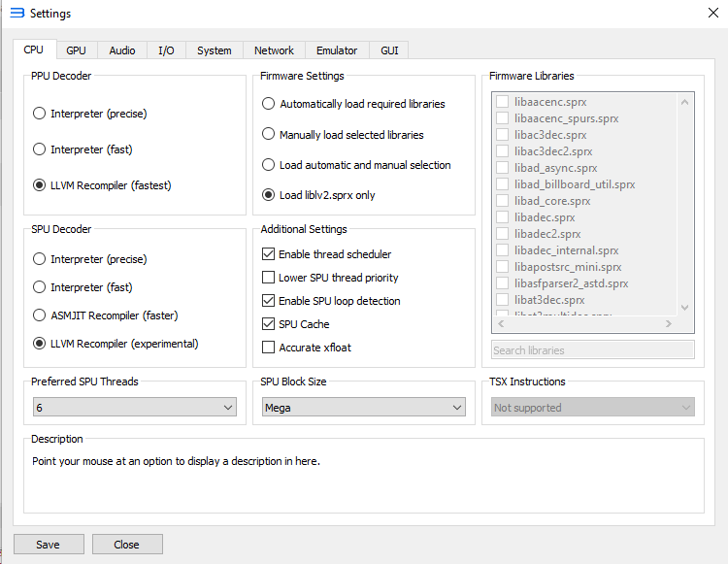Enable Accurate xfloat checkbox

tap(269, 348)
